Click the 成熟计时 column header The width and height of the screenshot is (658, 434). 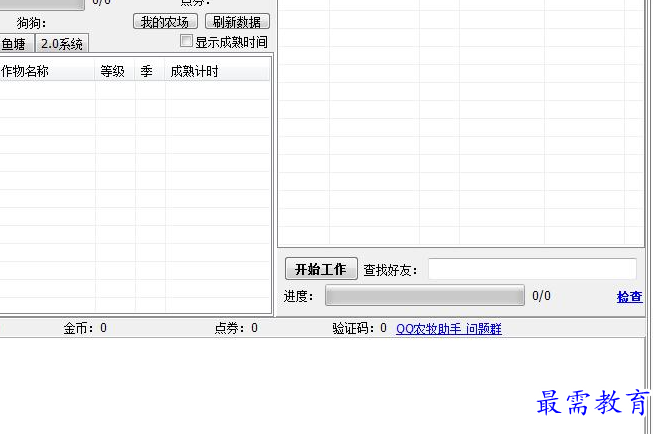[217, 71]
